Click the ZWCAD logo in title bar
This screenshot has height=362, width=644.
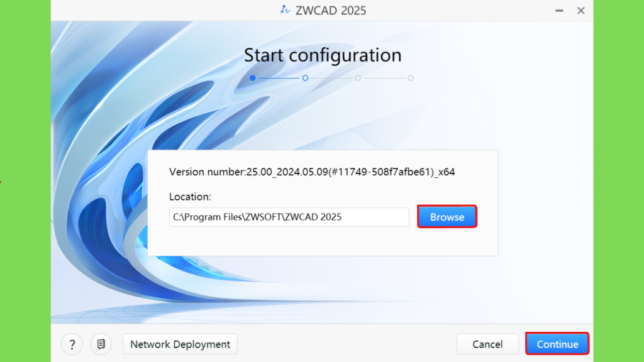(286, 10)
